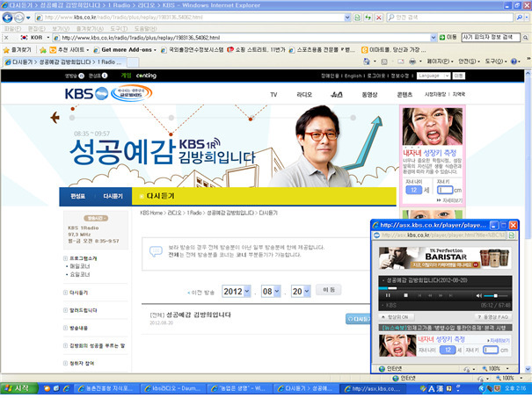
Task: Click the KBS logo on the page
Action: pyautogui.click(x=86, y=93)
